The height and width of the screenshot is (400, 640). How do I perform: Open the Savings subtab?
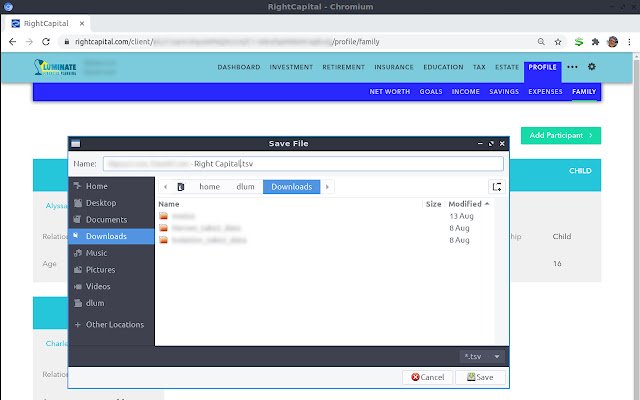(x=504, y=92)
